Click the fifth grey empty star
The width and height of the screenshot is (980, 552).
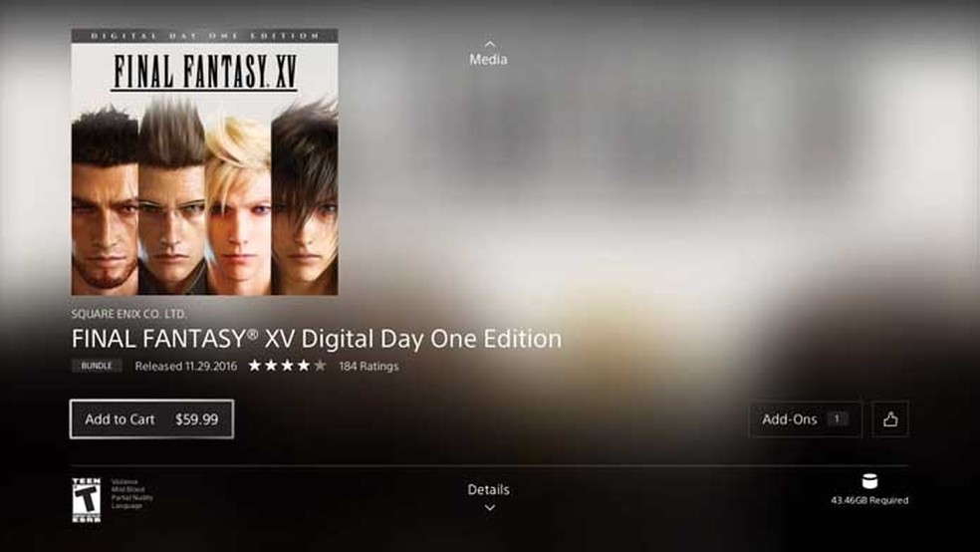pyautogui.click(x=320, y=366)
